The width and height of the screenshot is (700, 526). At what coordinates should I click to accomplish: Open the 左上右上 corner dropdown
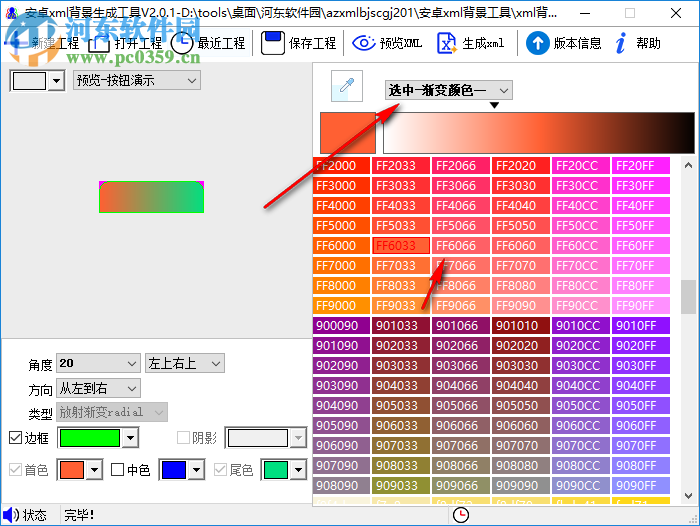click(x=185, y=363)
